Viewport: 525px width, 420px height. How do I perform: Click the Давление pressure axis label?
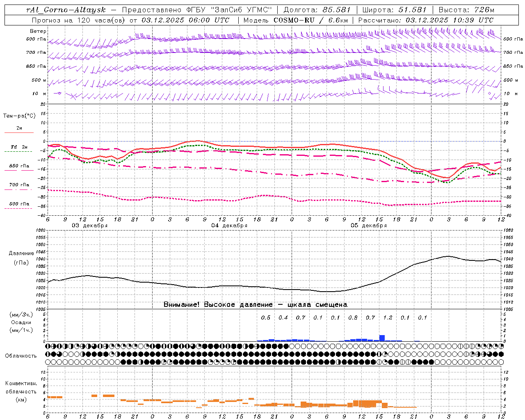point(21,253)
